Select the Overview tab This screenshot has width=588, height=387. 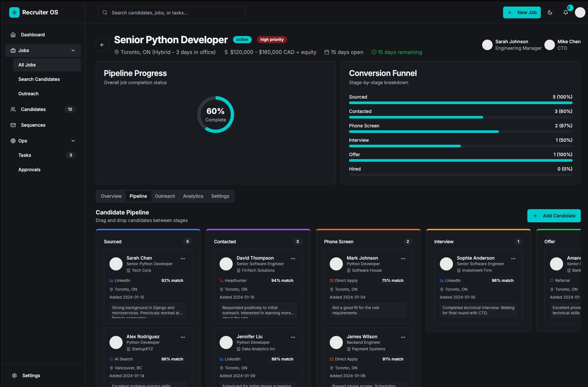[x=111, y=196]
